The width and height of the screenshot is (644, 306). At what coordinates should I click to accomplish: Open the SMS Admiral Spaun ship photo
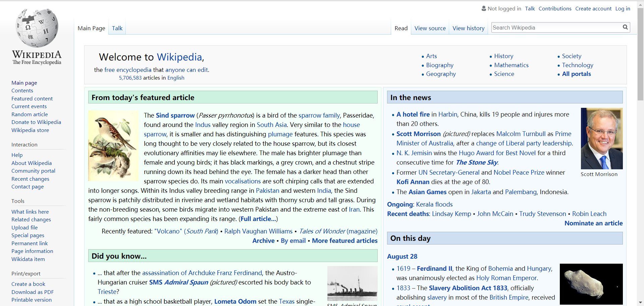(x=352, y=283)
